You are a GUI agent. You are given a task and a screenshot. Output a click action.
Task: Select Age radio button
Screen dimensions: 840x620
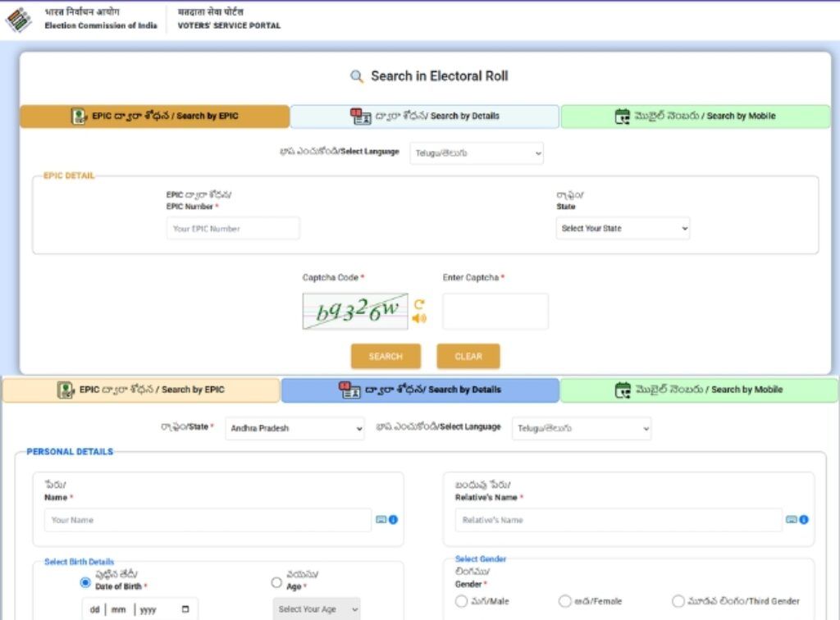click(x=276, y=582)
